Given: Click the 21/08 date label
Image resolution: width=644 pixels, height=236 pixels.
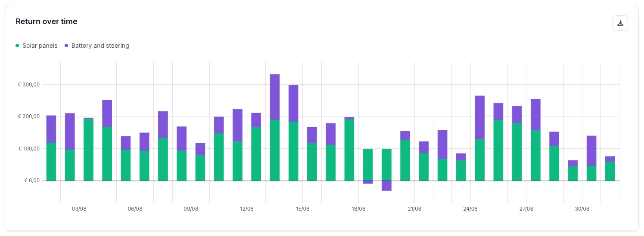Looking at the screenshot, I should pos(414,209).
